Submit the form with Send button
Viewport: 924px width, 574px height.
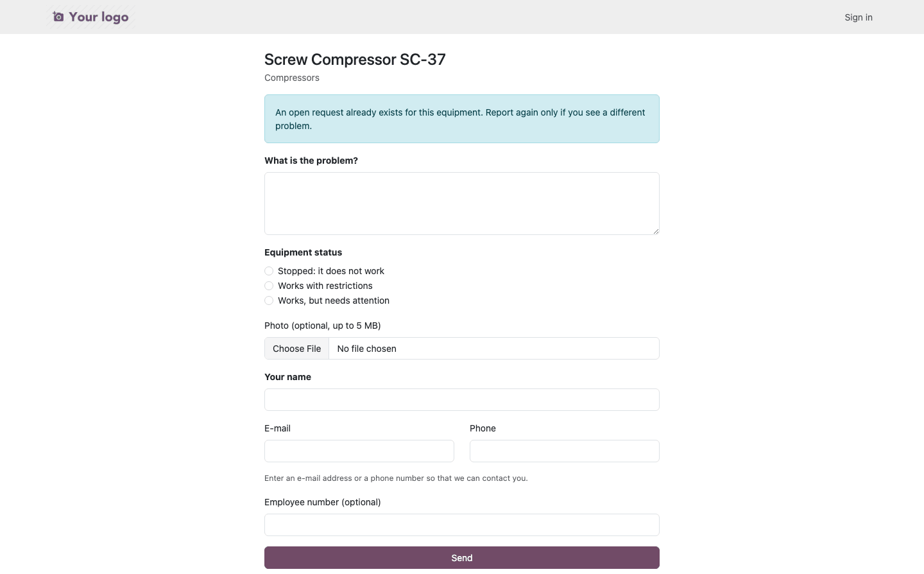tap(462, 557)
